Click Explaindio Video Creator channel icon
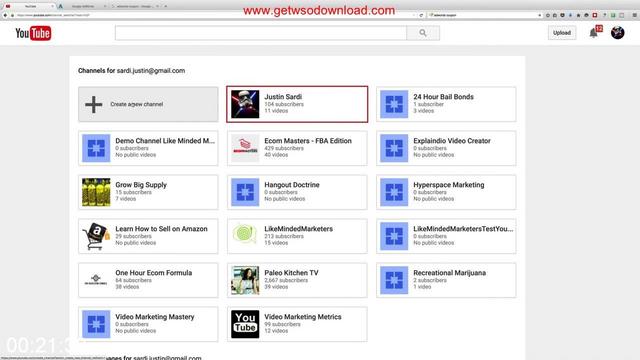Screen dimensions: 640x360 pos(394,148)
